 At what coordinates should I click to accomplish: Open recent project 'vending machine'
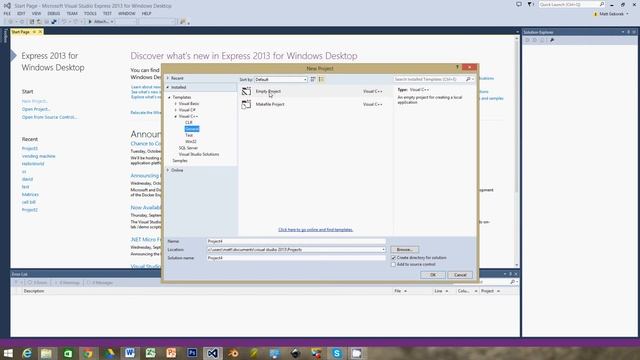[38, 156]
